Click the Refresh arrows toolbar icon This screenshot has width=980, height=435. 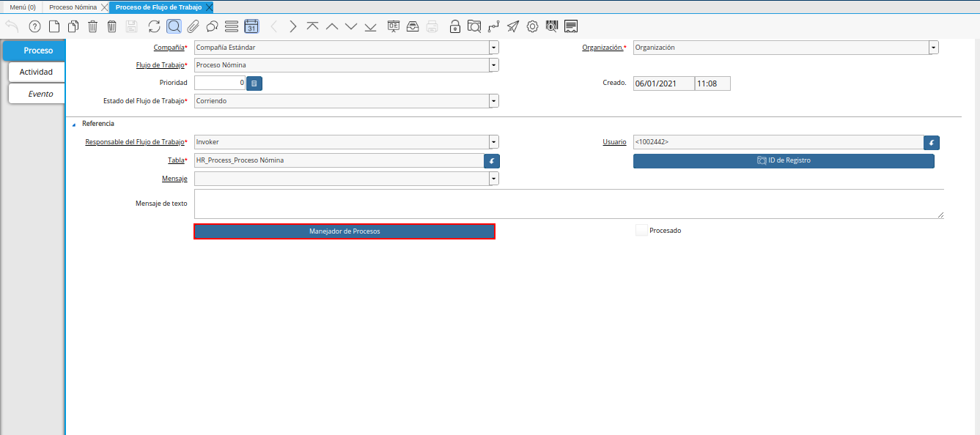pos(154,27)
